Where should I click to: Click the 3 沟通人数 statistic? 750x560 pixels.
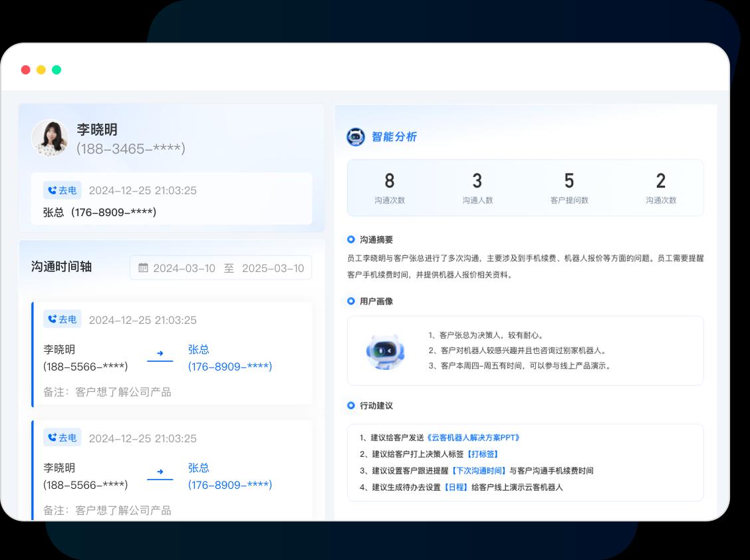click(477, 188)
